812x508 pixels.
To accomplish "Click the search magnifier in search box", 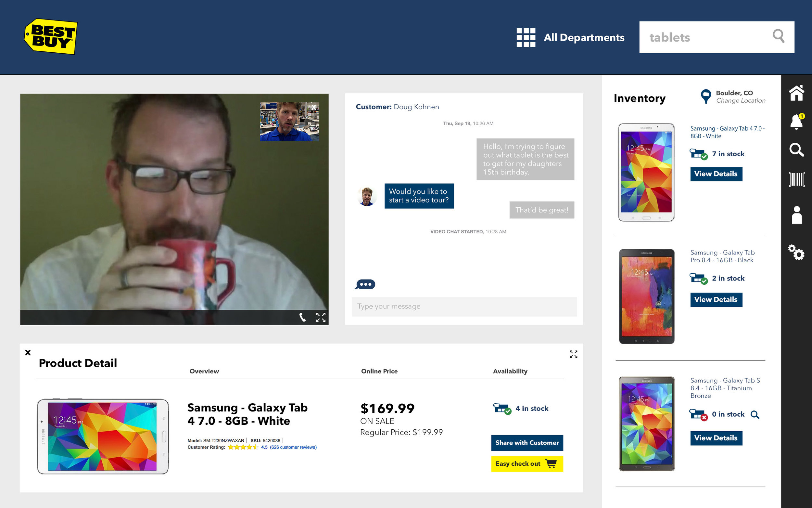I will tap(779, 36).
